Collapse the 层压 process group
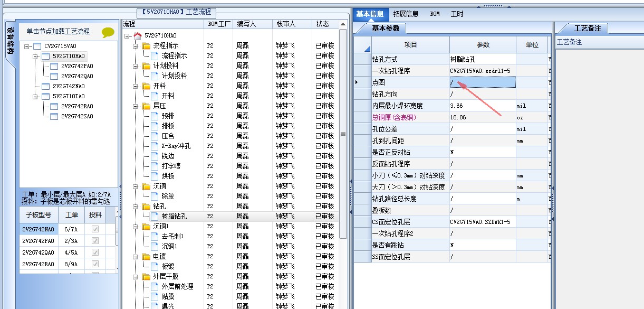 (x=136, y=106)
